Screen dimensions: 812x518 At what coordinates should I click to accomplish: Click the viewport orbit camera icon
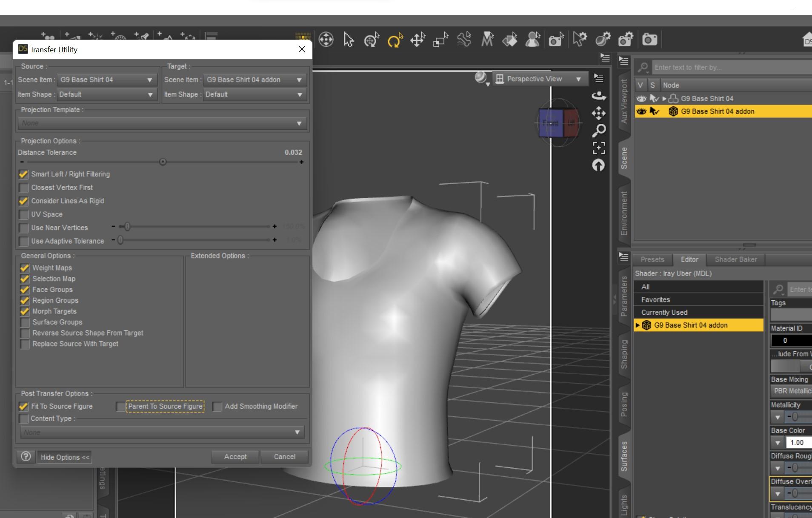tap(599, 96)
